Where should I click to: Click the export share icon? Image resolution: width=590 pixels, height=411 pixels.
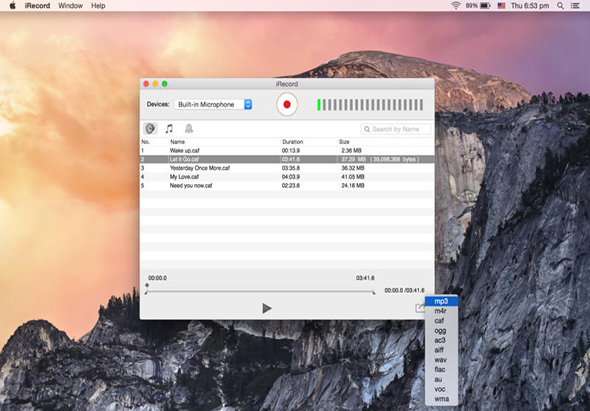[420, 308]
